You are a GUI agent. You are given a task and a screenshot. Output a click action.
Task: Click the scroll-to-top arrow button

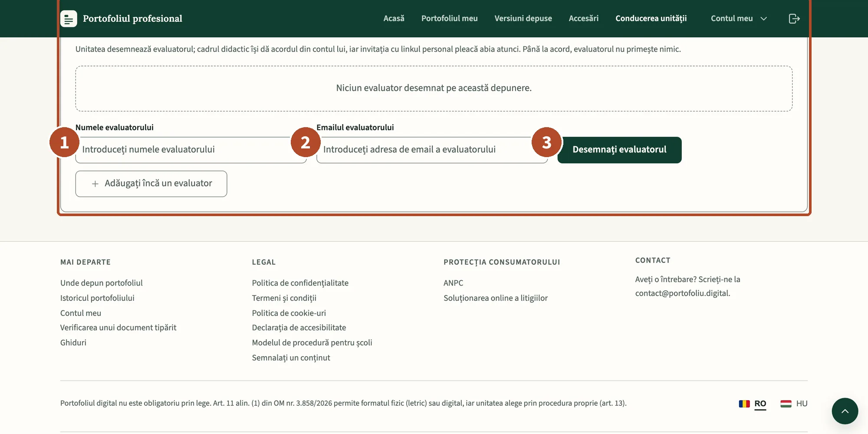pos(845,411)
